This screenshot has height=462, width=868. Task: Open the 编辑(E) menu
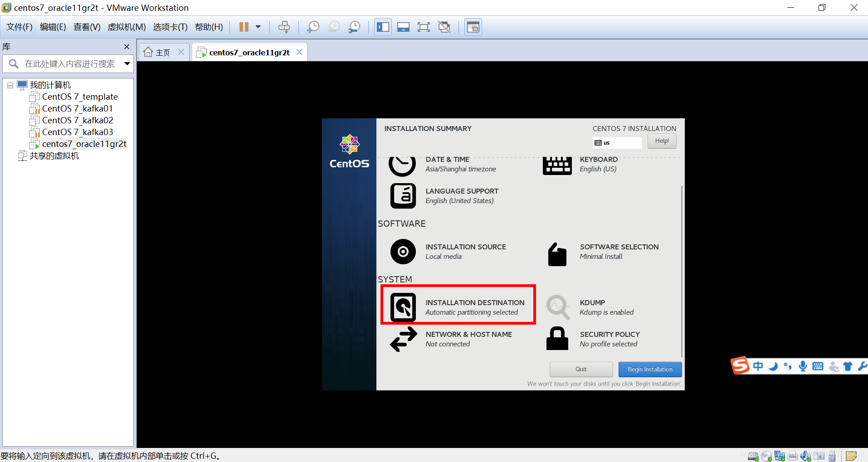(x=53, y=27)
